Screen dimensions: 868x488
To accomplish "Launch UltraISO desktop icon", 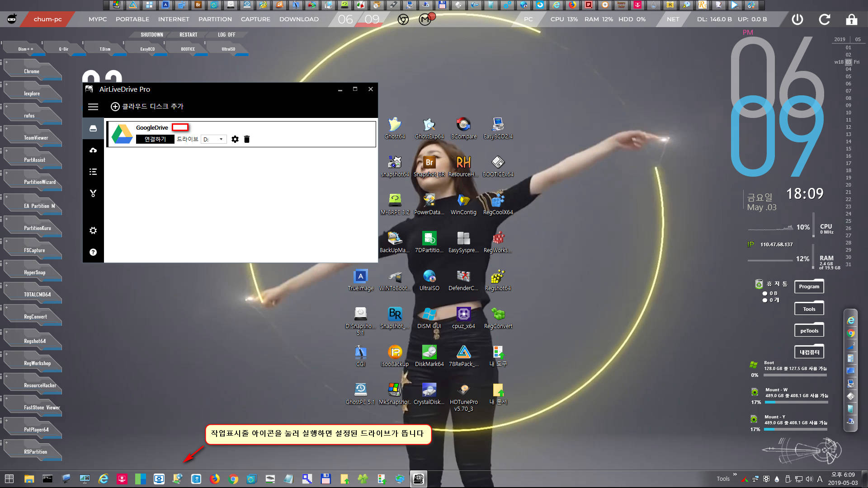I will point(429,280).
